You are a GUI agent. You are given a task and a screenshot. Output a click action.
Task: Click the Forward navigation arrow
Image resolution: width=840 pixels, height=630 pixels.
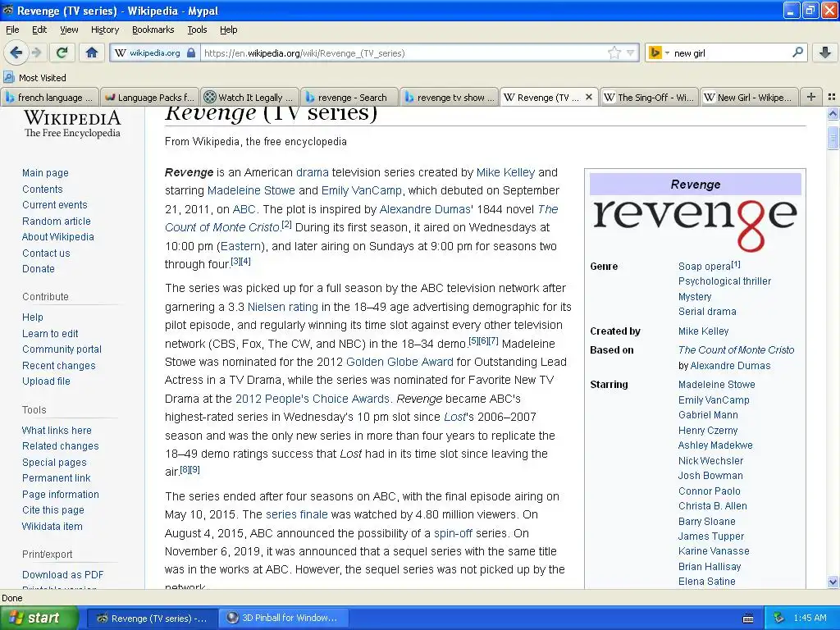tap(37, 52)
